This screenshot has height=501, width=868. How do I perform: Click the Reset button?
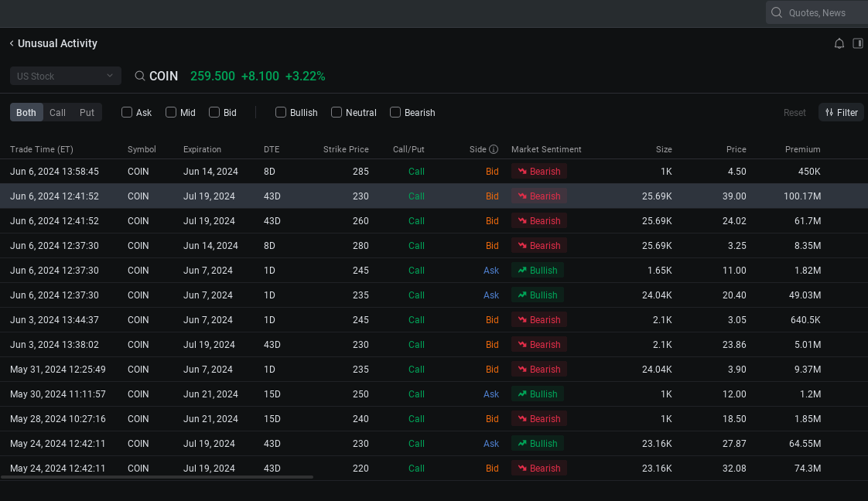tap(795, 112)
